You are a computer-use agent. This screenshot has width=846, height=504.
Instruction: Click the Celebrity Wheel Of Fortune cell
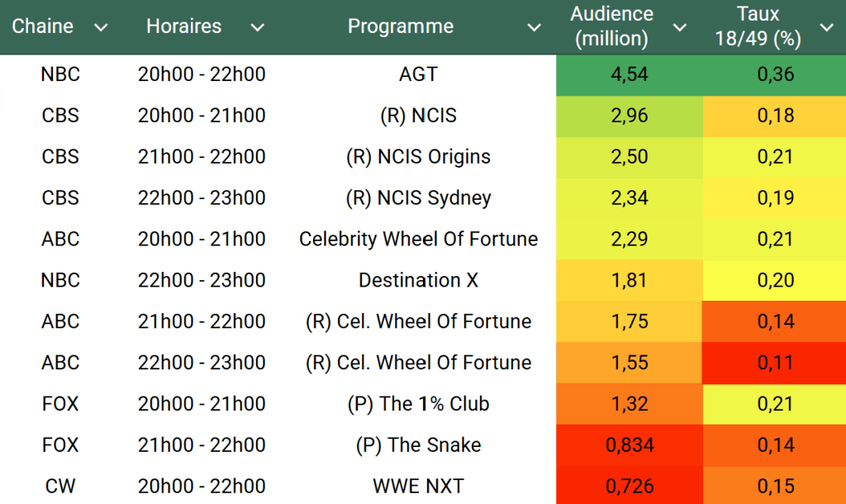(x=418, y=239)
